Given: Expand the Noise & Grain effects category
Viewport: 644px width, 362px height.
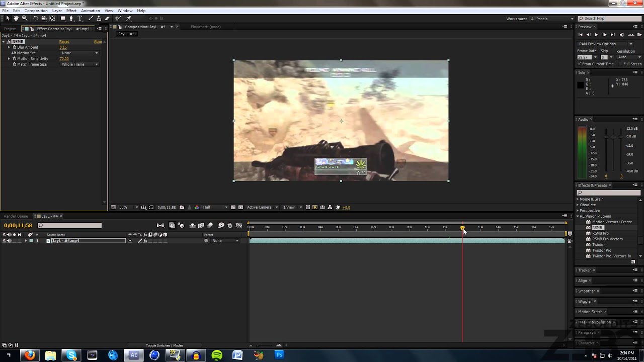Looking at the screenshot, I should pos(578,199).
